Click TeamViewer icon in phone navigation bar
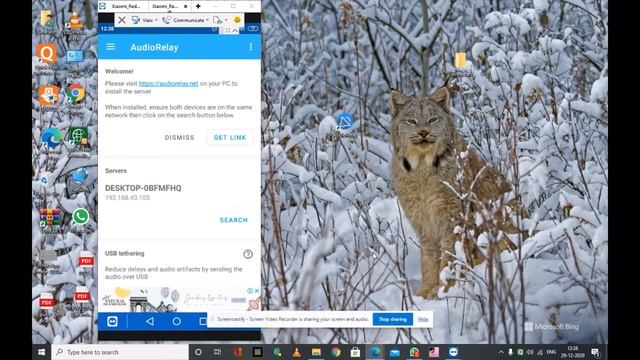 point(112,321)
